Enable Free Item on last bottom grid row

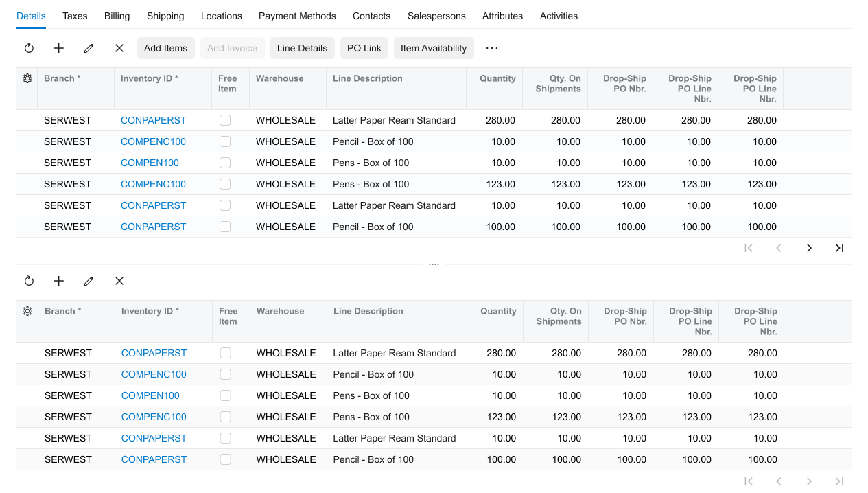[226, 459]
